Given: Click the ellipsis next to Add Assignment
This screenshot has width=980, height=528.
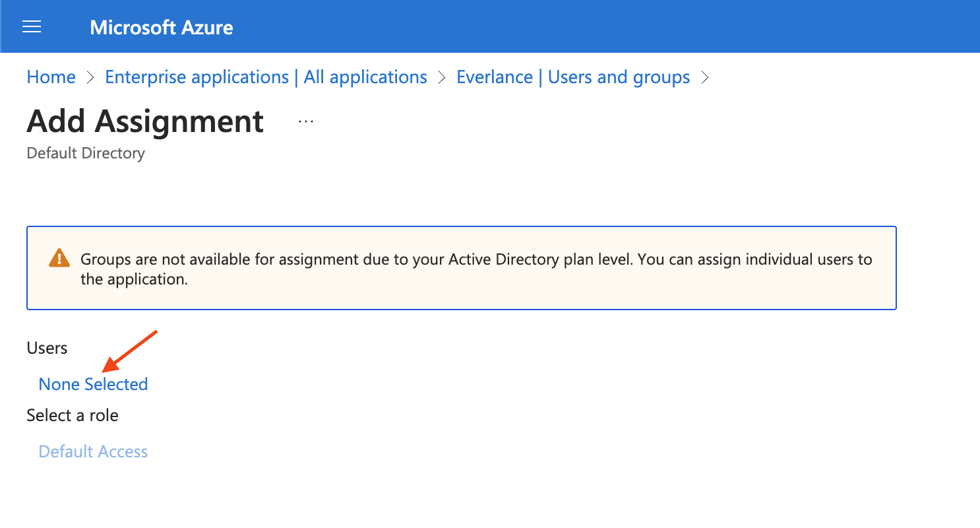Looking at the screenshot, I should (305, 122).
